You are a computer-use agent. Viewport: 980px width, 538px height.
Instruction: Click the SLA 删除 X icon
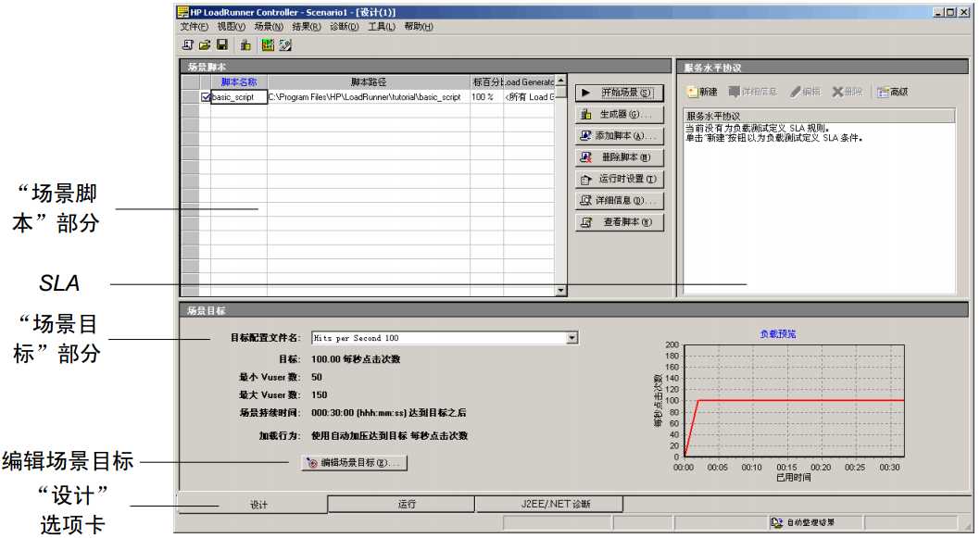click(837, 92)
